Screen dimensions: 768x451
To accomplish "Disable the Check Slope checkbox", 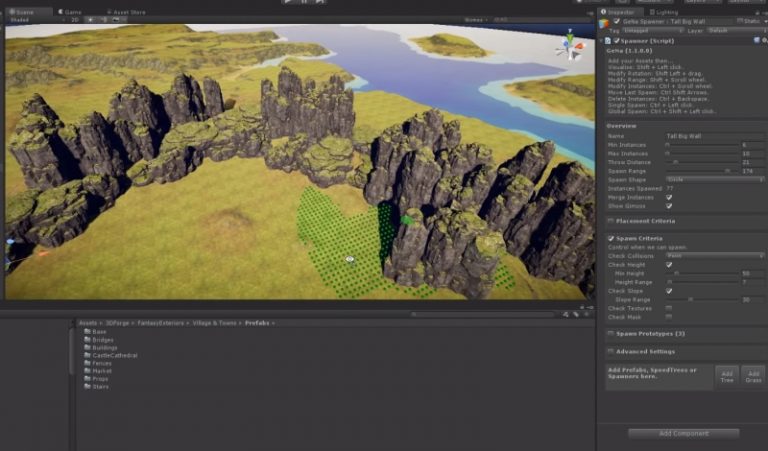I will 669,291.
